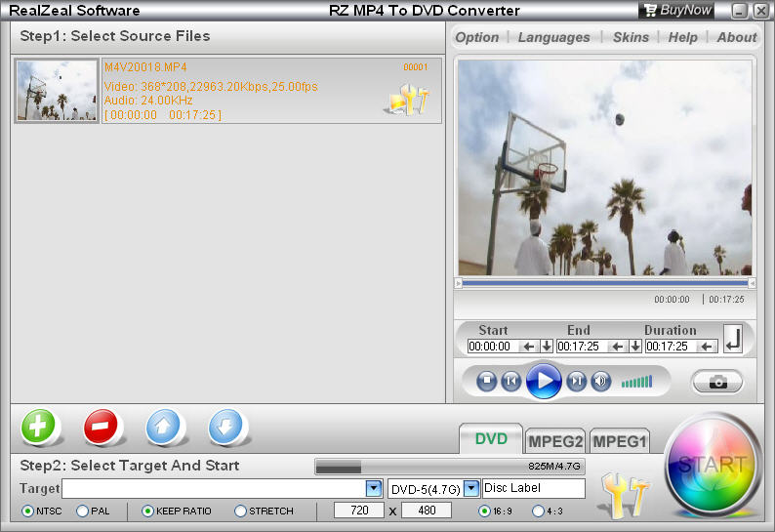This screenshot has height=532, width=775.
Task: Move the file up with the up arrow icon
Action: pos(163,427)
